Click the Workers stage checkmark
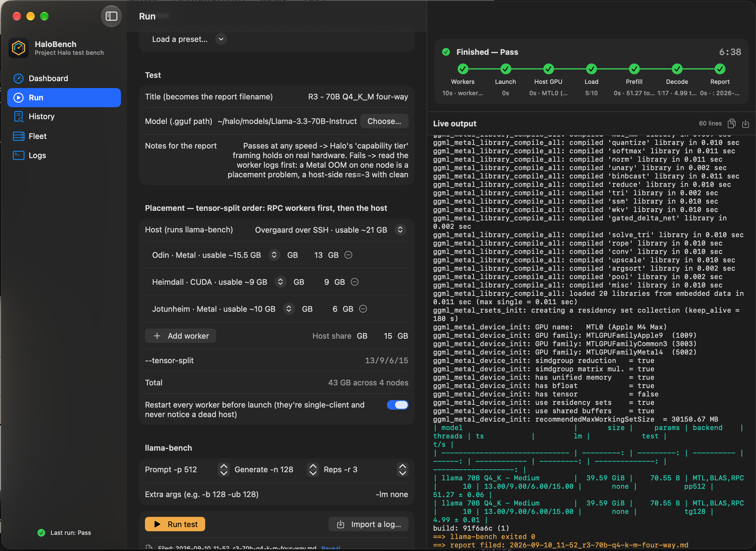Viewport: 756px width, 551px height. tap(463, 69)
